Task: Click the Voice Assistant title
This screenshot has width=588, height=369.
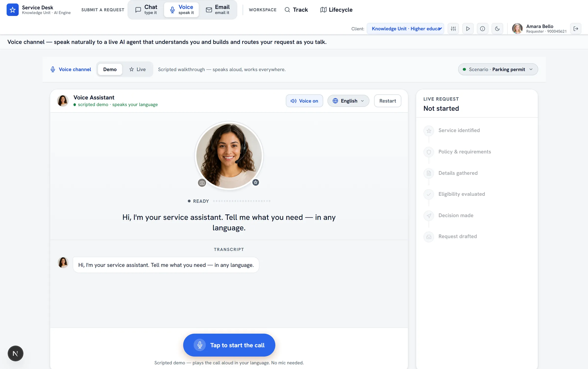Action: (94, 97)
